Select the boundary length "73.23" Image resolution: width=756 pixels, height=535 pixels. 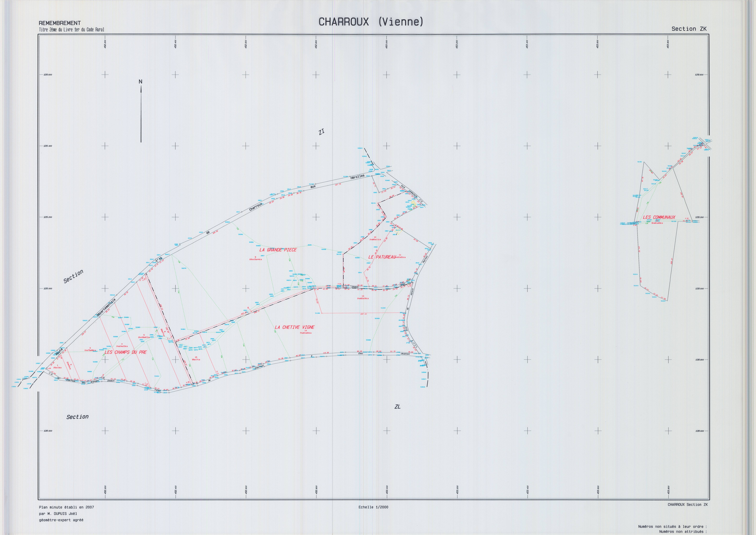[317, 301]
